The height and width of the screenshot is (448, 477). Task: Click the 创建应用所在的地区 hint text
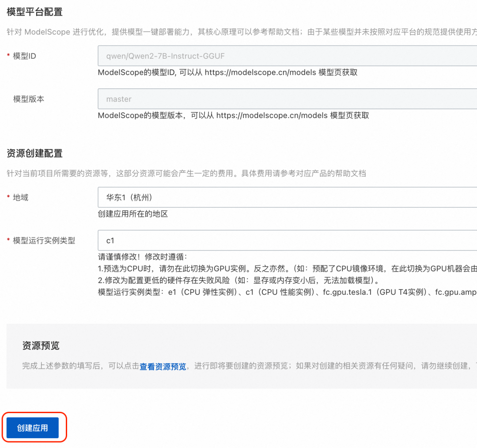click(133, 214)
